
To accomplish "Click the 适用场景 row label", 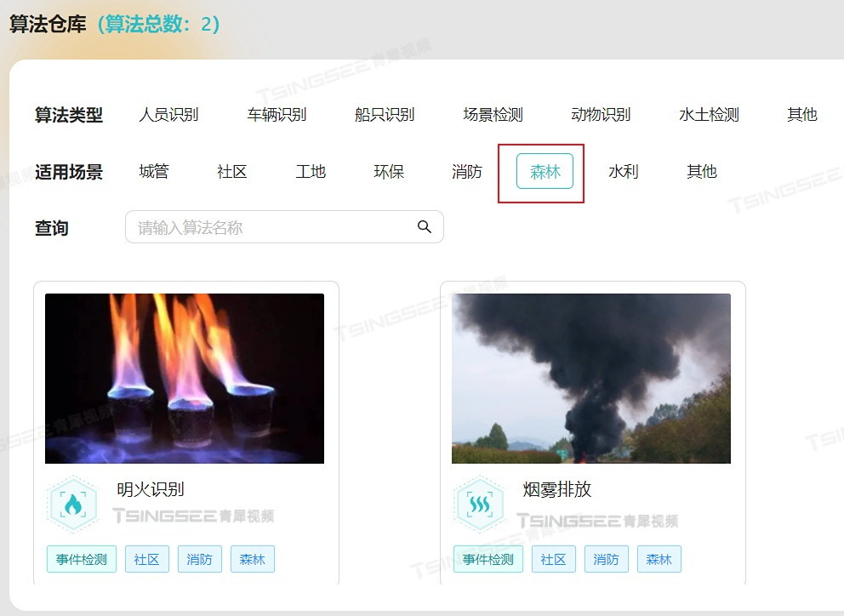I will [69, 172].
